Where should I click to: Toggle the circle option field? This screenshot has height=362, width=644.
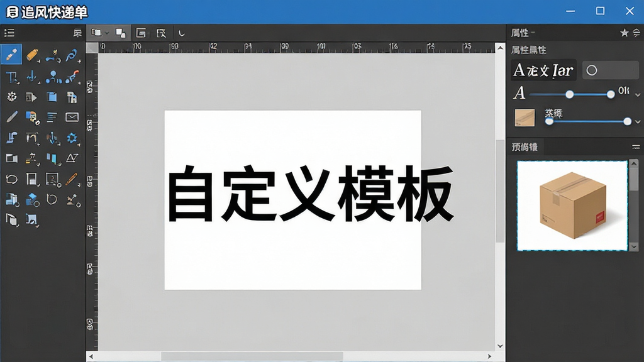(x=610, y=70)
